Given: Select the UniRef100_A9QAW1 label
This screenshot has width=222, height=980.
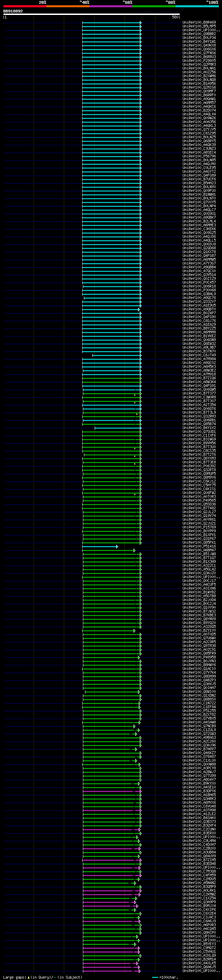Looking at the screenshot, I should [199, 99].
